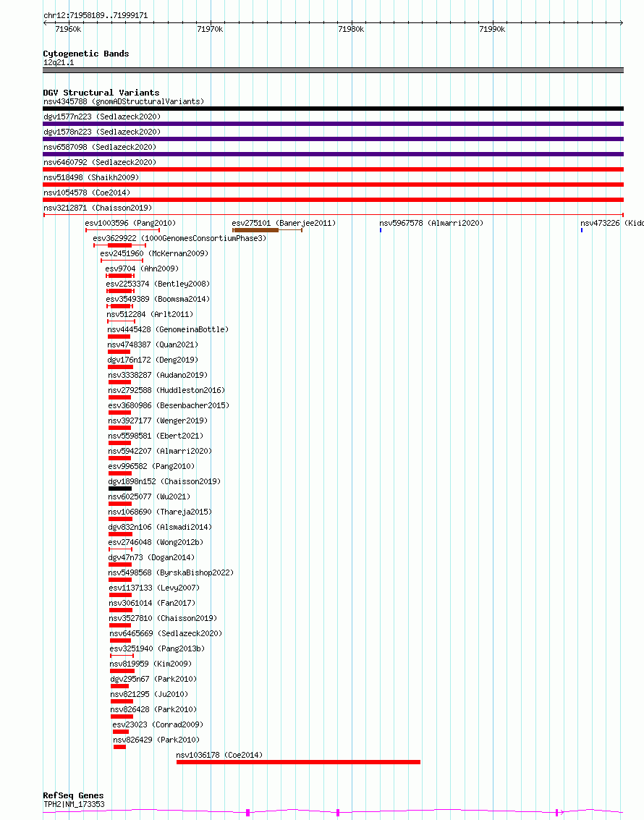Open esv2746048 (Wong2012b) variant
Viewport: 644px width, 820px height.
click(x=156, y=541)
